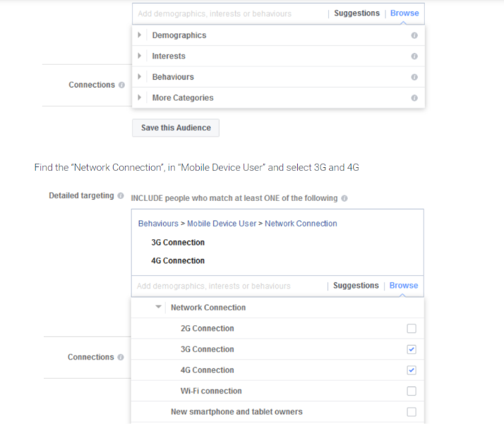The width and height of the screenshot is (504, 426).
Task: Click info icon after 'at least ONE of the following'
Action: tap(344, 198)
